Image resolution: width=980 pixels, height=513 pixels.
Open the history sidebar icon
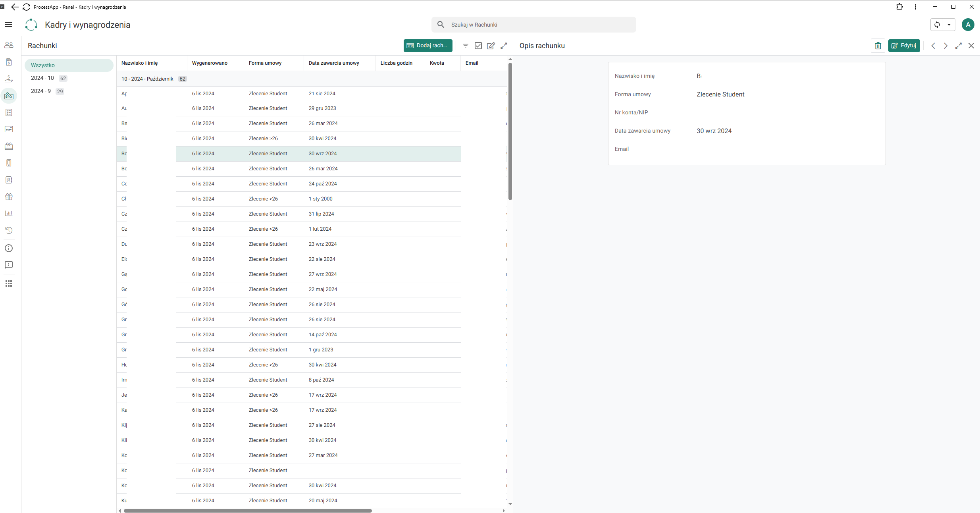coord(9,230)
